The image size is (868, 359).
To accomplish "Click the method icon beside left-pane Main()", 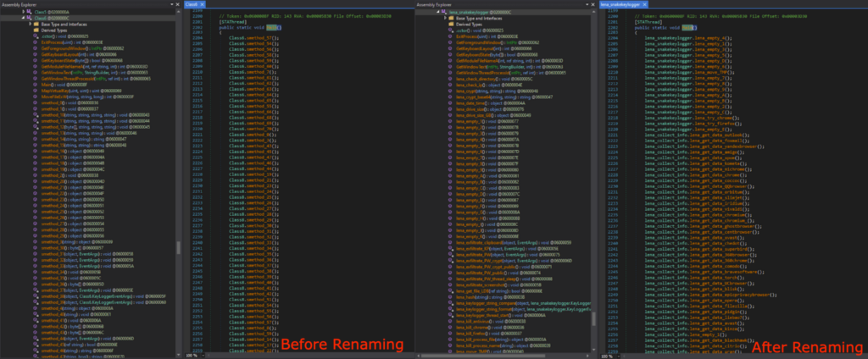I will (35, 85).
